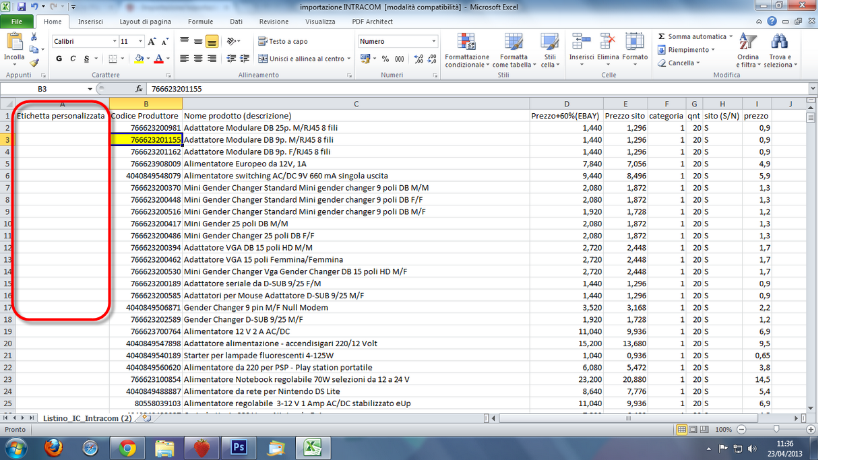Expand the formula bar
Viewport: 868px width, 460px height.
point(813,88)
